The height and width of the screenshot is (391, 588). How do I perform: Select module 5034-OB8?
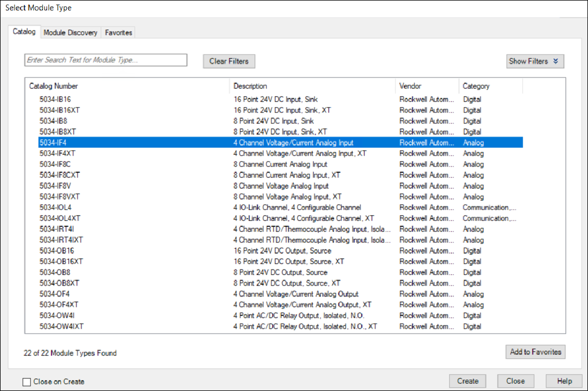[x=280, y=272]
